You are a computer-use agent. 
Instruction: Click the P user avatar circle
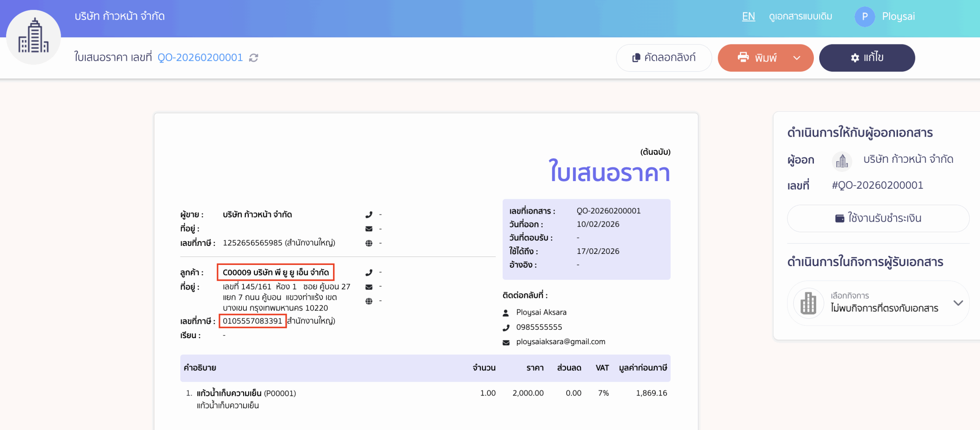864,16
